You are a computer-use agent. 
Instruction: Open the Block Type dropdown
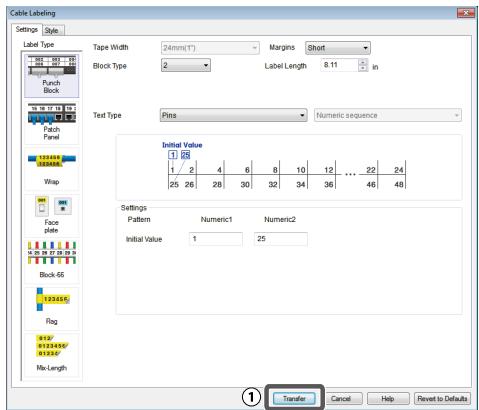tap(186, 65)
